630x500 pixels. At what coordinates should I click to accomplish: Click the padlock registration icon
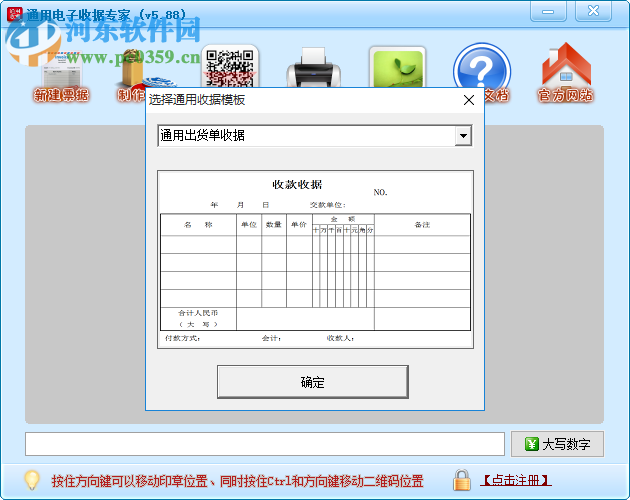[462, 480]
